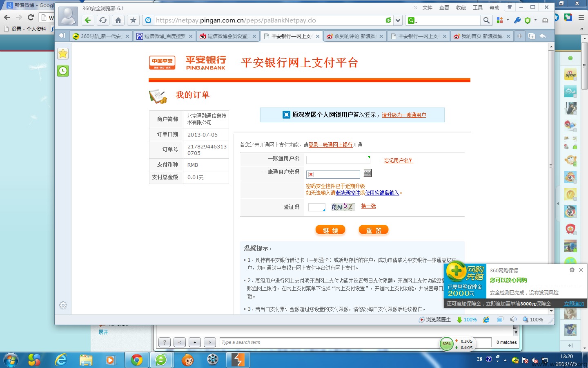Open the soft keyboard icon beside password
The image size is (588, 368).
pyautogui.click(x=367, y=173)
